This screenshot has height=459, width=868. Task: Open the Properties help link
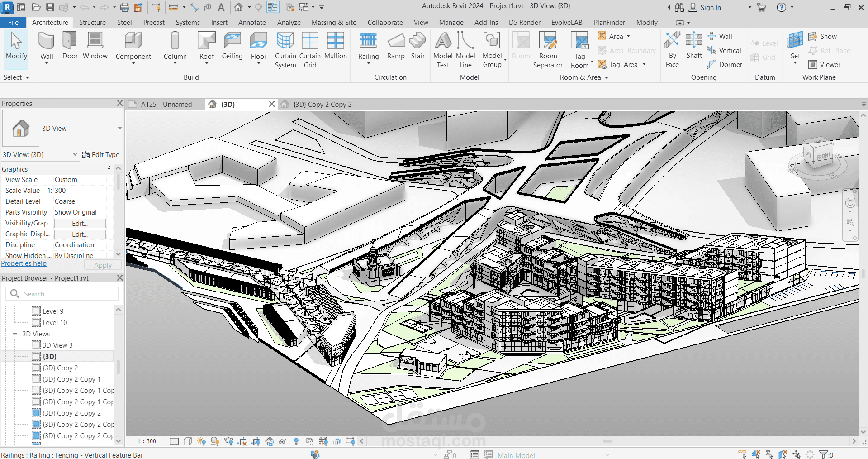pyautogui.click(x=24, y=263)
